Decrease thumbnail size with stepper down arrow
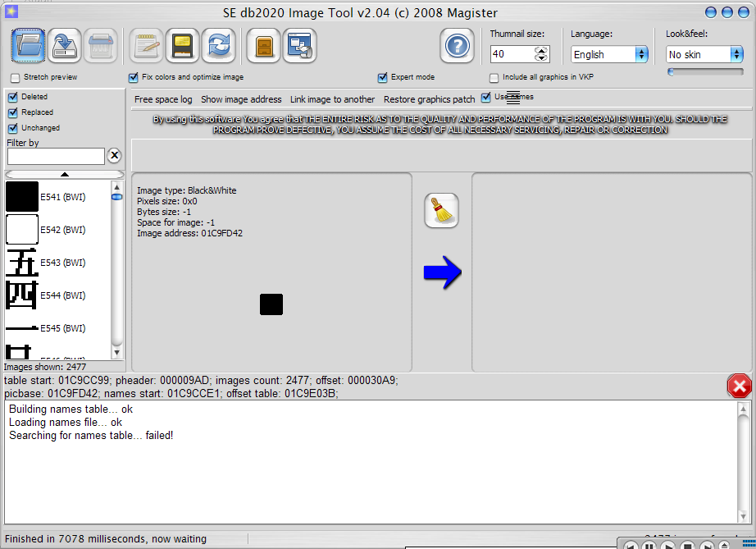 [541, 58]
